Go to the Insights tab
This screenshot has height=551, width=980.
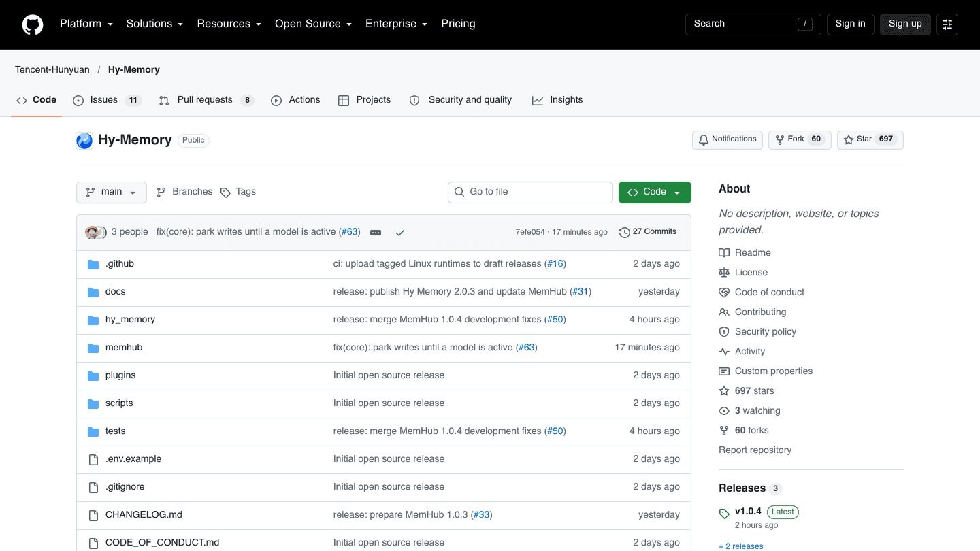557,100
